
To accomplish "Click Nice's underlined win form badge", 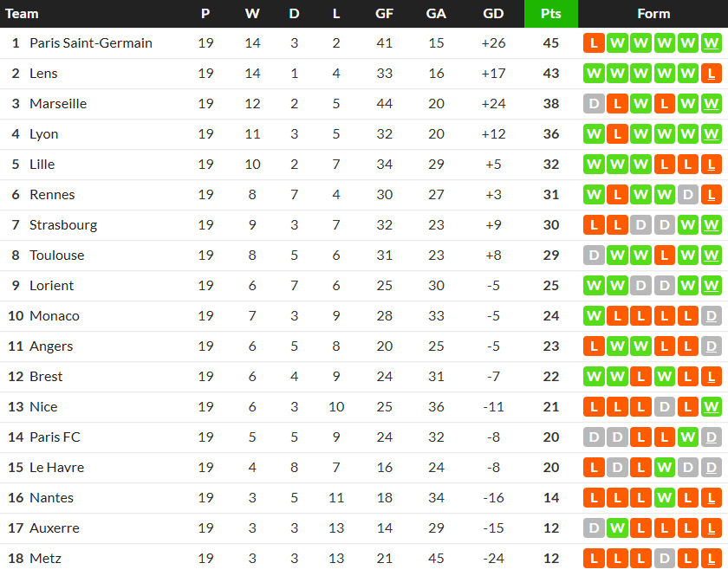I will point(712,407).
